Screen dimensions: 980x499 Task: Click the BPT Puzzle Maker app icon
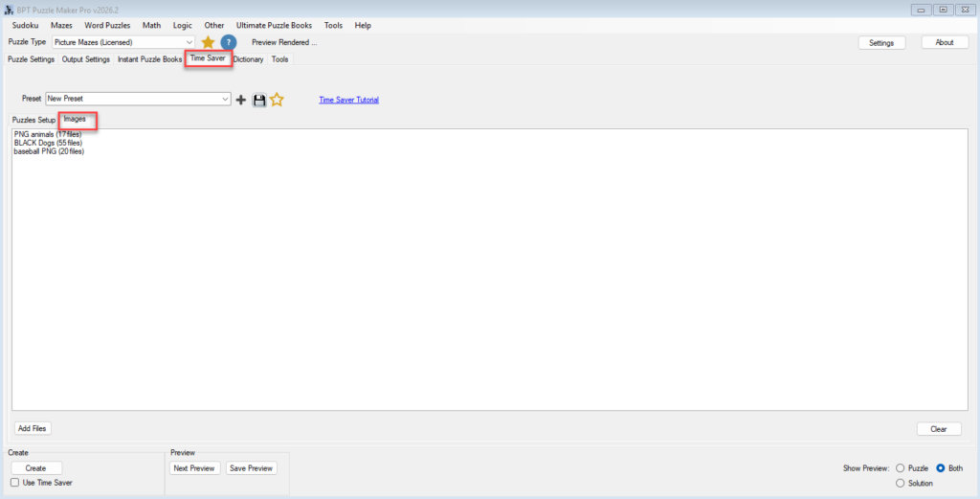coord(9,10)
